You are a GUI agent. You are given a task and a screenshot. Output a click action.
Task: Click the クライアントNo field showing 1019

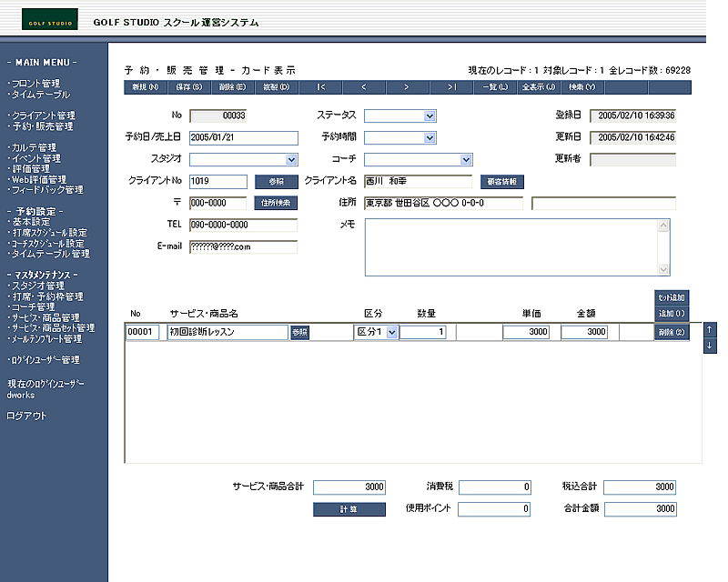coord(218,182)
